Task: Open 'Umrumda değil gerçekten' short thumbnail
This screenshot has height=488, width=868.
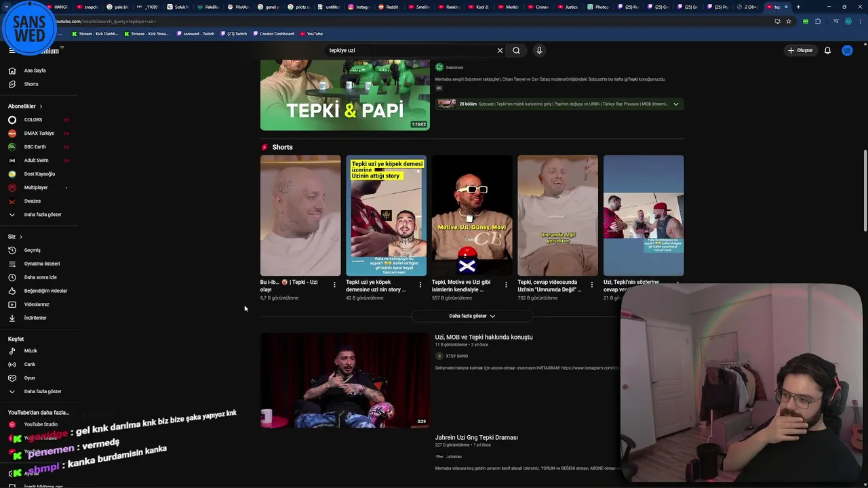Action: (x=557, y=216)
